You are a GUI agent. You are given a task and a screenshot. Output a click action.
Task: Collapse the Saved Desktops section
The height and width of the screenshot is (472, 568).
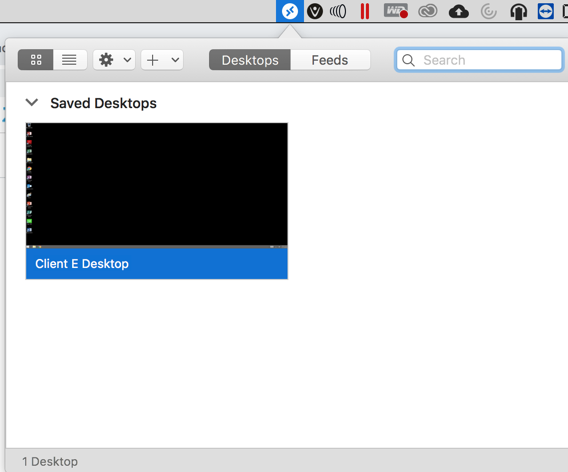pyautogui.click(x=32, y=103)
